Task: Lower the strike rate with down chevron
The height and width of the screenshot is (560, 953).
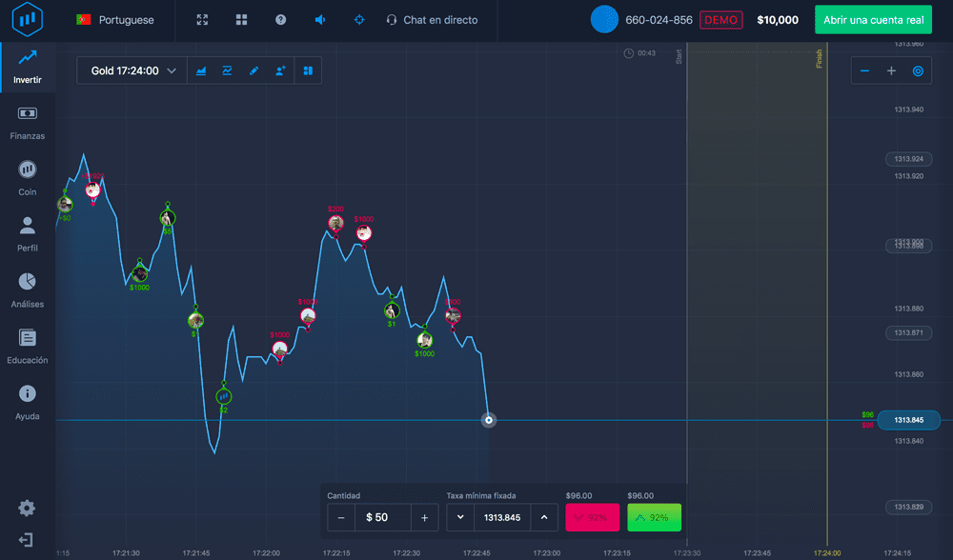Action: 460,517
